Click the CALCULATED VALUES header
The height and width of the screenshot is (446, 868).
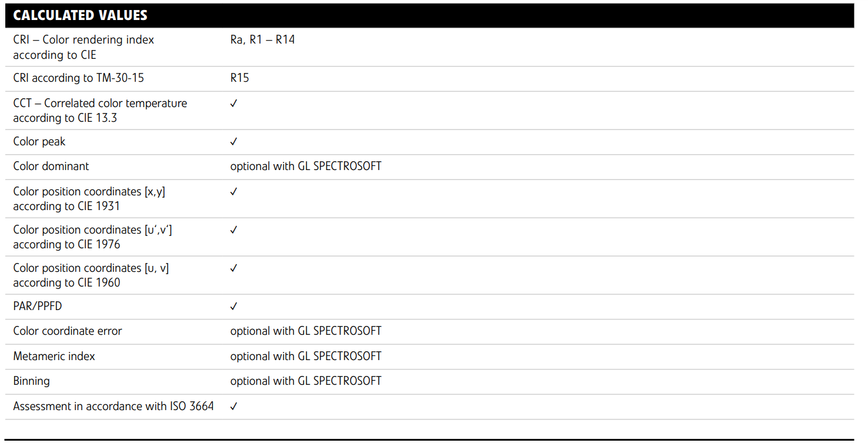(81, 15)
